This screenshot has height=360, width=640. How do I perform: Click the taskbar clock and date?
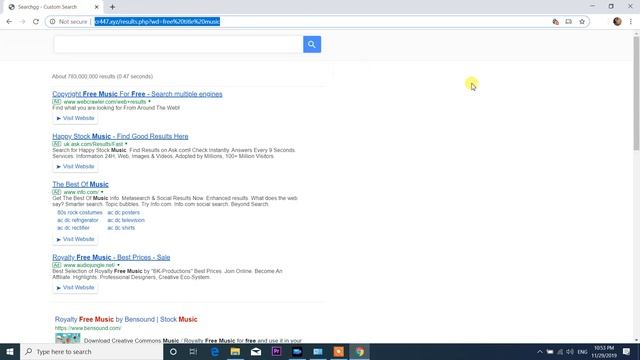click(x=604, y=352)
